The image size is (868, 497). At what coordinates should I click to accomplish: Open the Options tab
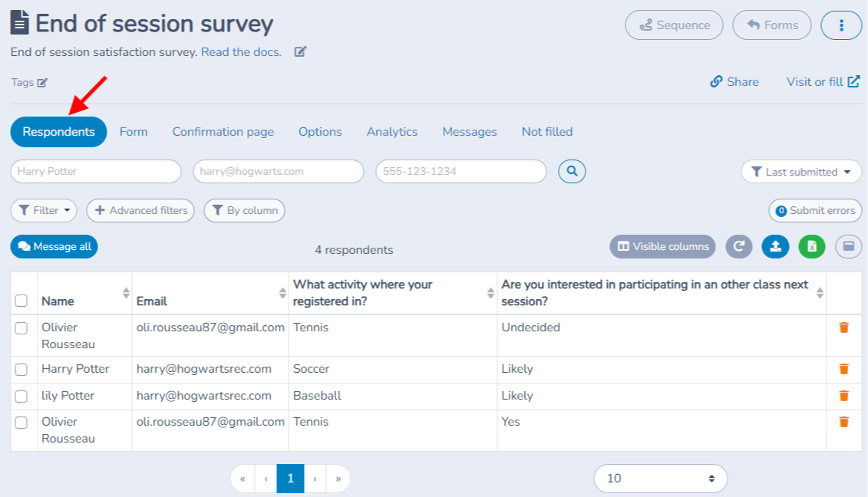coord(320,132)
